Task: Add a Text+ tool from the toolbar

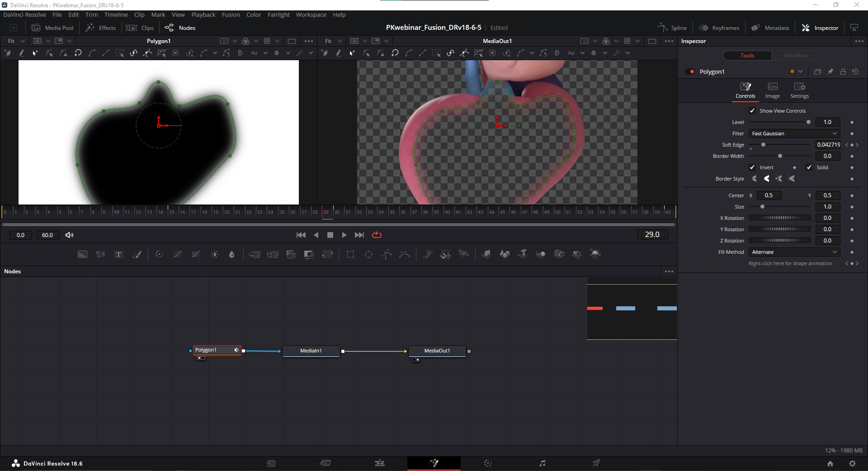Action: tap(118, 254)
